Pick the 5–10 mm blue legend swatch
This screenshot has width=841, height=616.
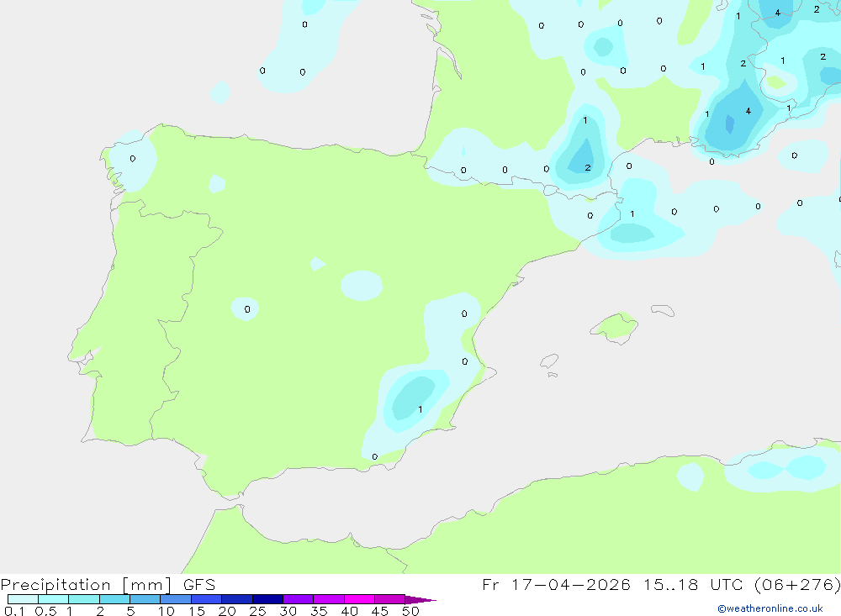(145, 599)
